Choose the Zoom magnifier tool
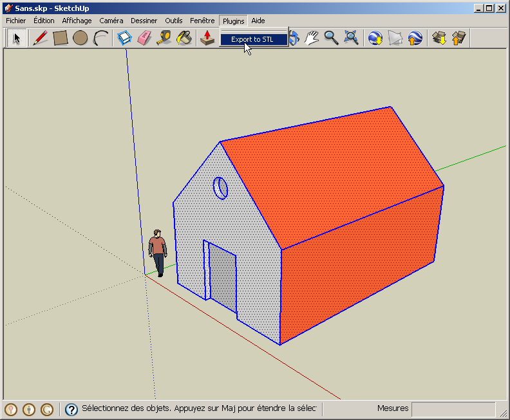The width and height of the screenshot is (510, 420). point(331,38)
